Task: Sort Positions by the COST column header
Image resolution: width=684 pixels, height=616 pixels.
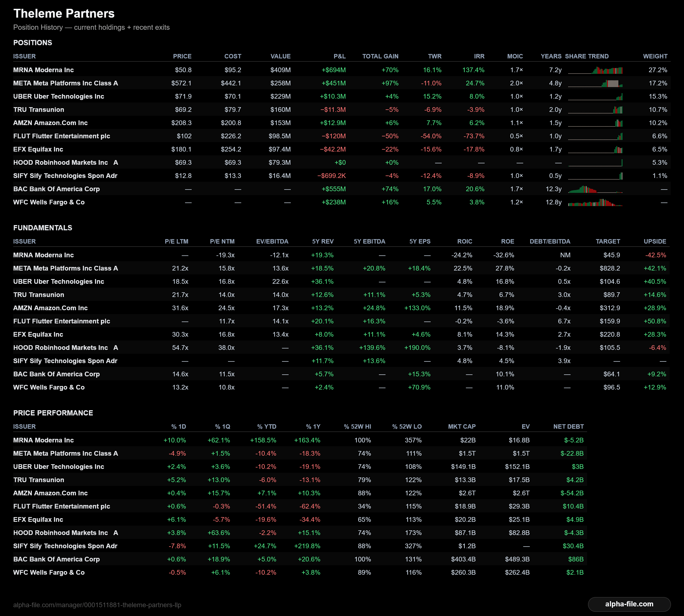Action: click(x=233, y=56)
